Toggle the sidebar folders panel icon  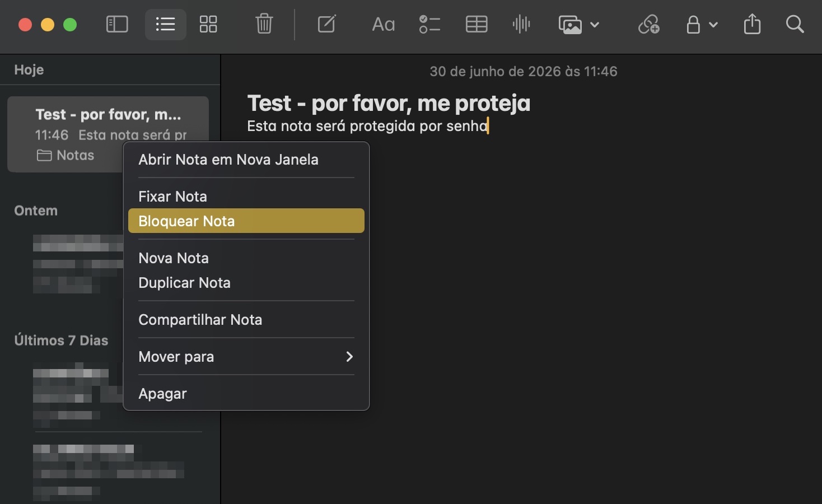(117, 24)
